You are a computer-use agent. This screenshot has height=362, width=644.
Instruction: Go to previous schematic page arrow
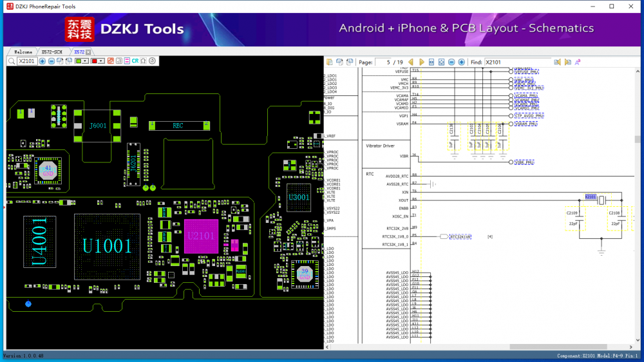coord(411,62)
